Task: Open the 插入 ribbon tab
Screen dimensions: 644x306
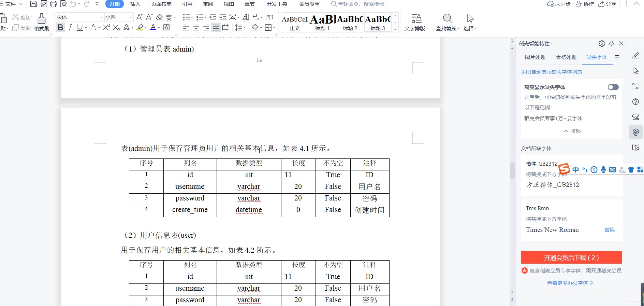Action: (x=135, y=4)
